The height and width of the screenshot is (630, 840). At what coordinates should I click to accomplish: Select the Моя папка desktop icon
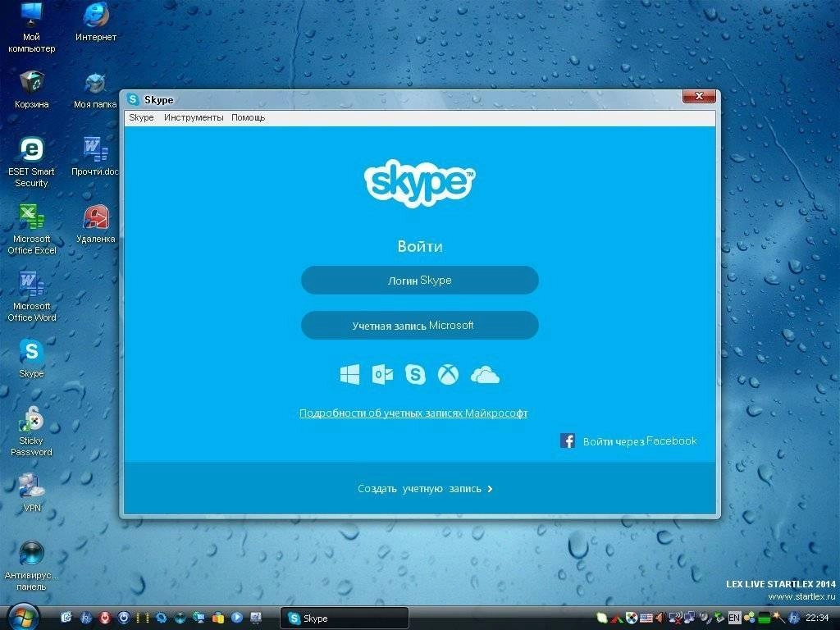point(95,90)
